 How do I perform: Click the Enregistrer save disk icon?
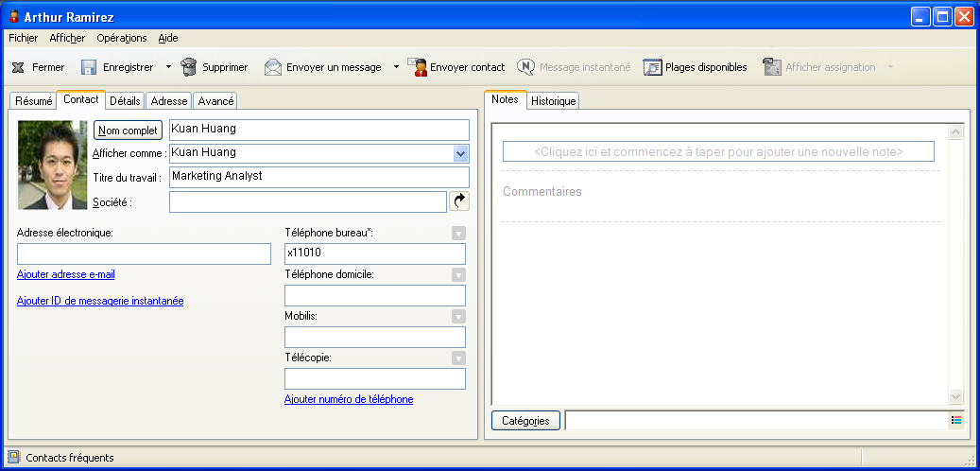89,67
